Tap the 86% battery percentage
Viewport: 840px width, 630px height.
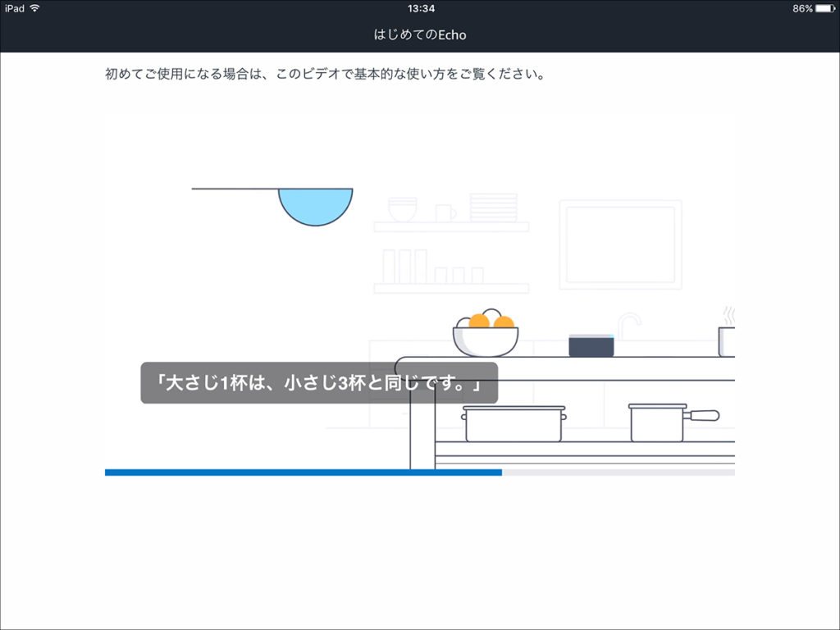point(802,8)
